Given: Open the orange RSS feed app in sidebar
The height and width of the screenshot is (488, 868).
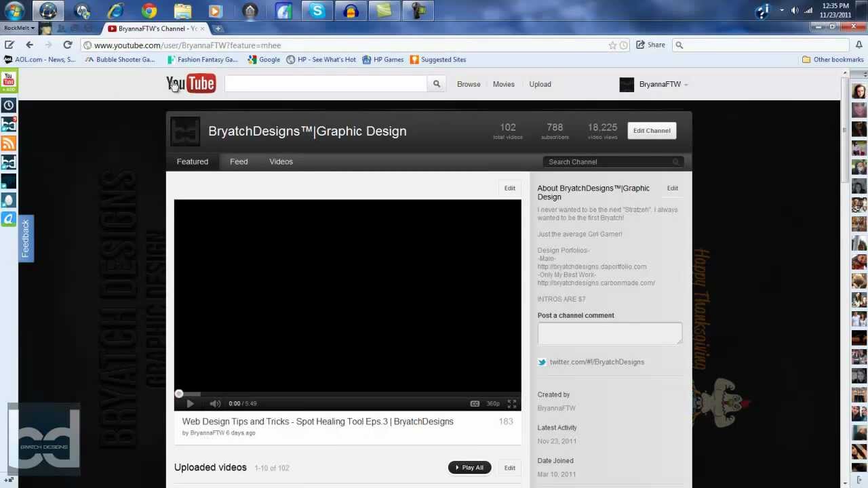Looking at the screenshot, I should tap(9, 143).
